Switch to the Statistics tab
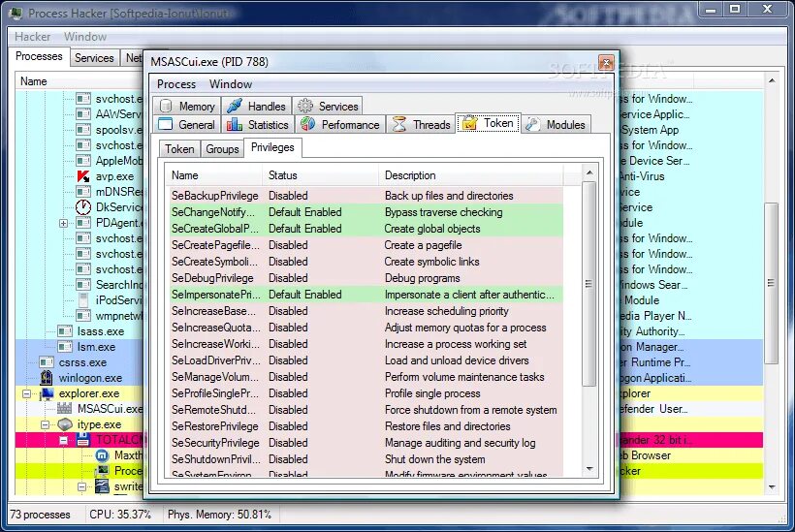This screenshot has height=532, width=795. click(257, 125)
